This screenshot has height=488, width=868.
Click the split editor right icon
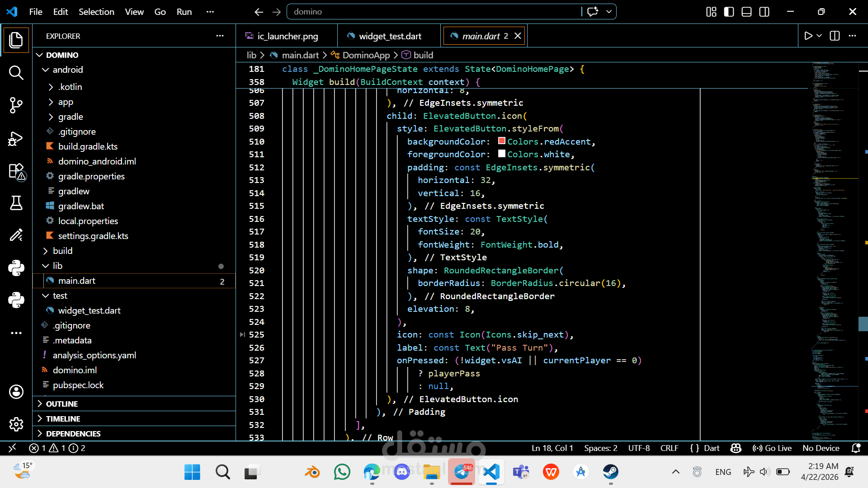835,36
